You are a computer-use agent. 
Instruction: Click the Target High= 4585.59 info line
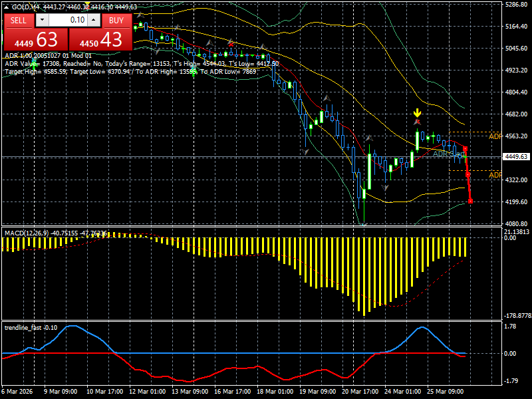point(130,72)
